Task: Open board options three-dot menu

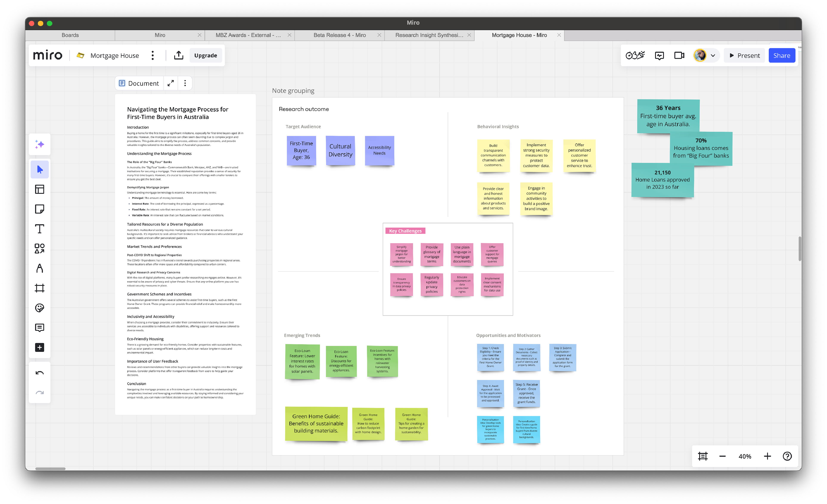Action: click(x=153, y=55)
